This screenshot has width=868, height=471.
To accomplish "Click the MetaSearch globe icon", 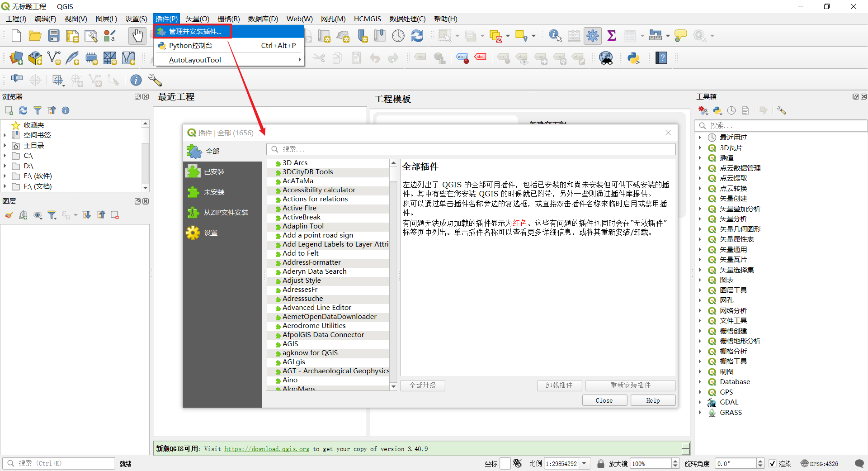I will point(606,58).
